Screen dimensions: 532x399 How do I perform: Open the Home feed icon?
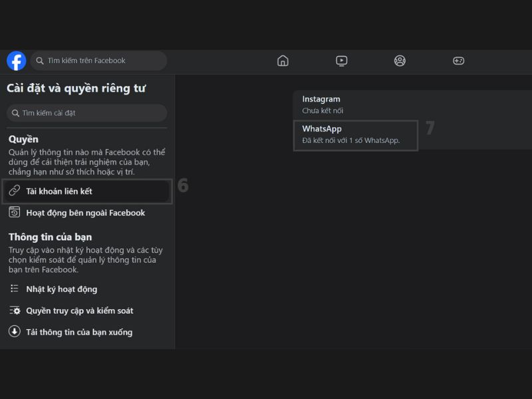click(x=283, y=61)
